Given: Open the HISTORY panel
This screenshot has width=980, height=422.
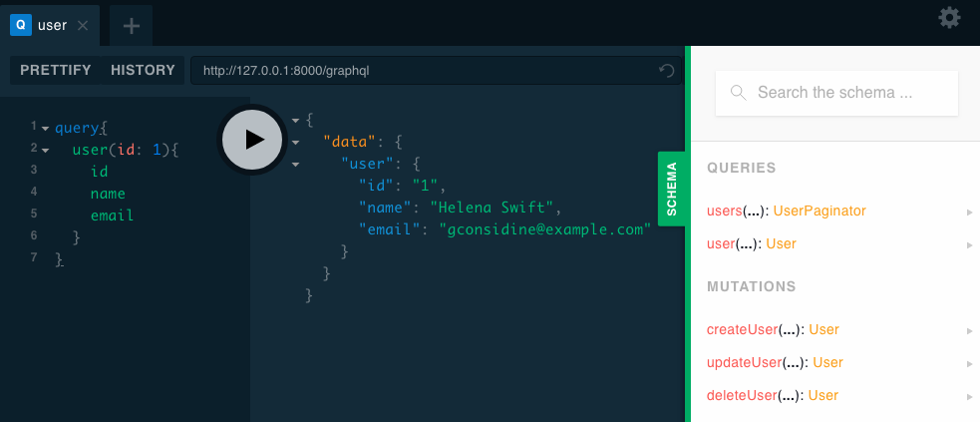Looking at the screenshot, I should (144, 70).
